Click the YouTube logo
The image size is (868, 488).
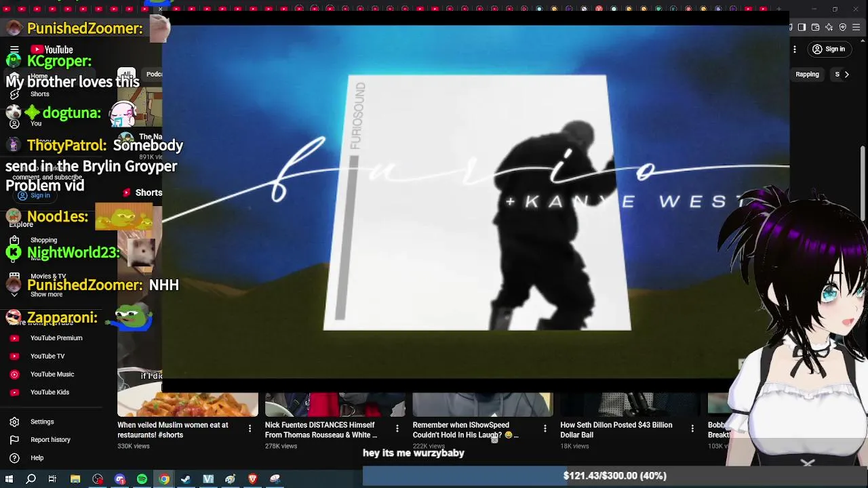[52, 49]
